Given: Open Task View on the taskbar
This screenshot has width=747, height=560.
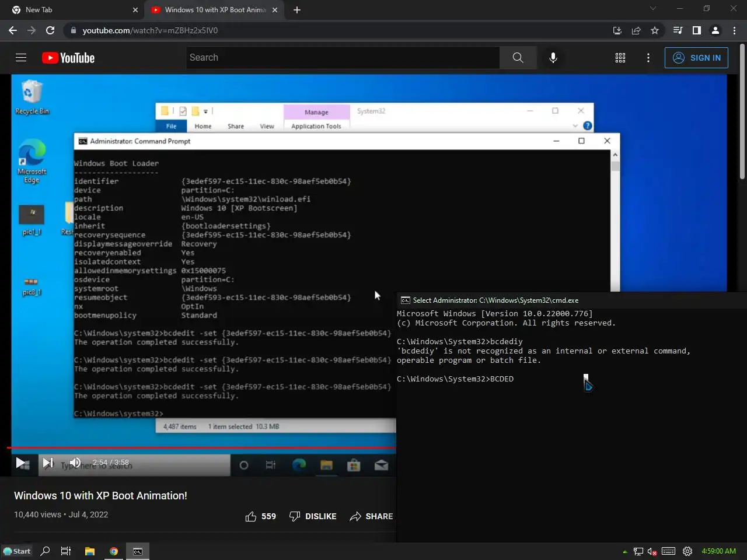Looking at the screenshot, I should (x=66, y=551).
